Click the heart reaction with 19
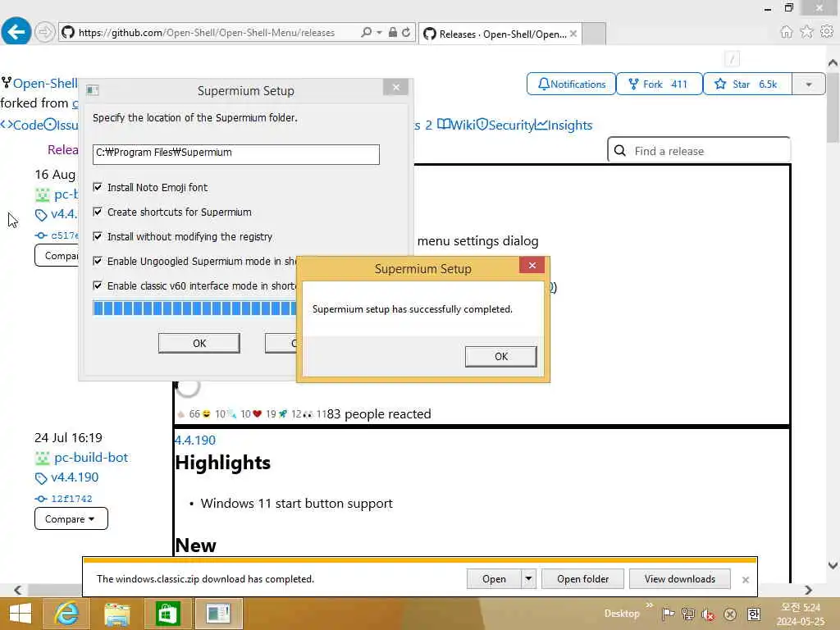840x630 pixels. 264,414
